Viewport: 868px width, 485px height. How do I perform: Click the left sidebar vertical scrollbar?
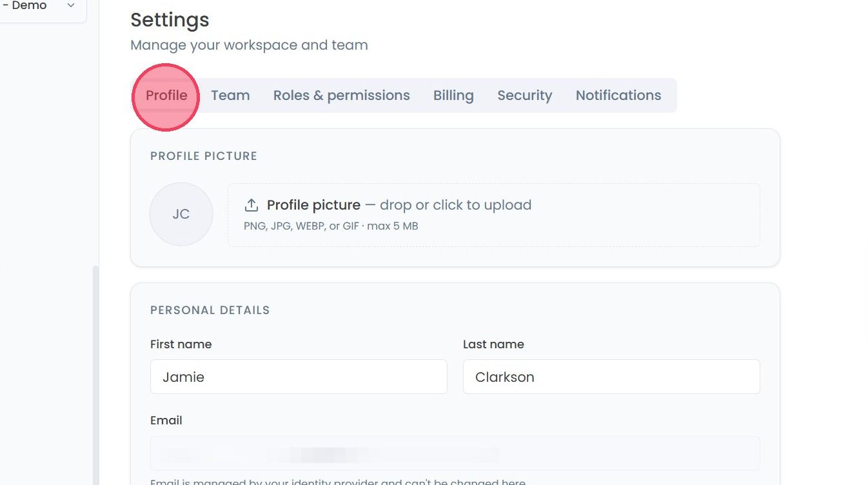[x=96, y=374]
